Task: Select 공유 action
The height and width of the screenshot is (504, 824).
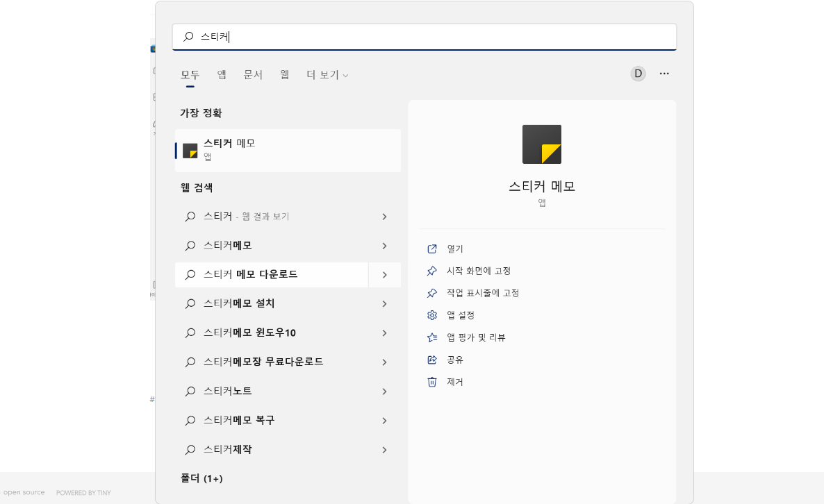Action: point(455,360)
